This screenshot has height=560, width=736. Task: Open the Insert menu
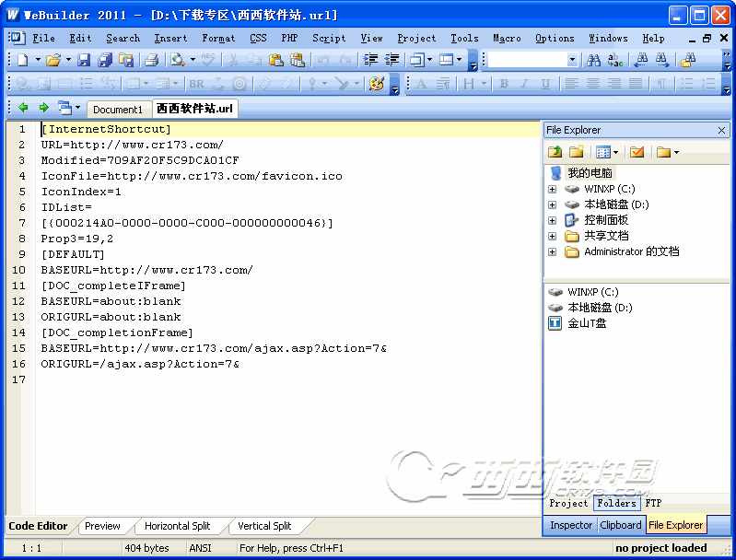170,39
